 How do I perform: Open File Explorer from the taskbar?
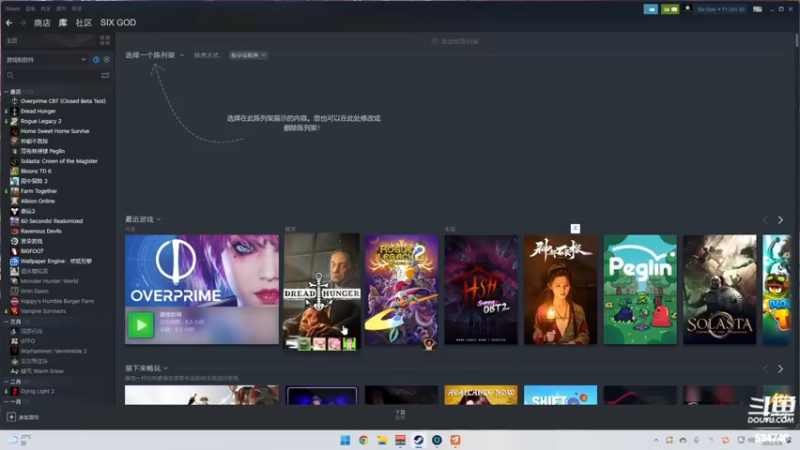coord(382,440)
